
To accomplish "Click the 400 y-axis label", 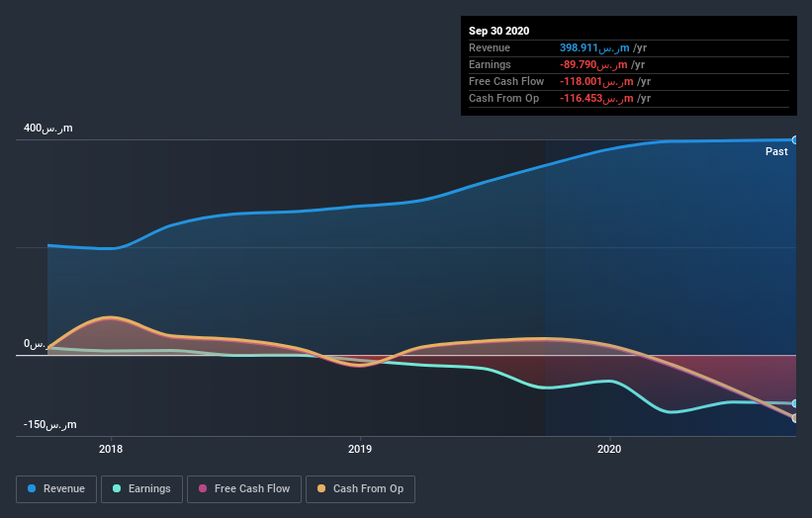I will point(48,128).
